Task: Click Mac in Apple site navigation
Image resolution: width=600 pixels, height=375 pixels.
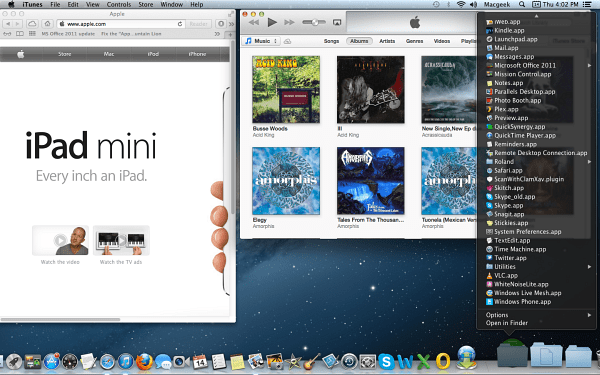Action: (109, 54)
